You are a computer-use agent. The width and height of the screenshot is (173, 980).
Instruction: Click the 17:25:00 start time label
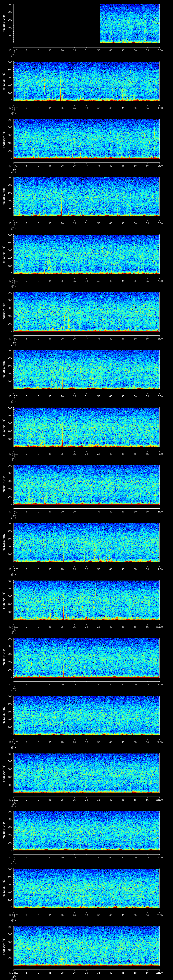point(13,972)
